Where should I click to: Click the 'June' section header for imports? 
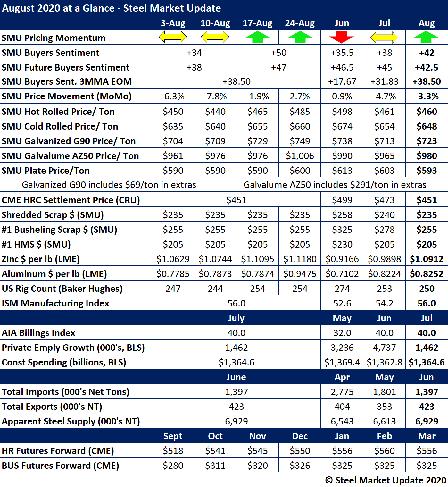coord(236,377)
